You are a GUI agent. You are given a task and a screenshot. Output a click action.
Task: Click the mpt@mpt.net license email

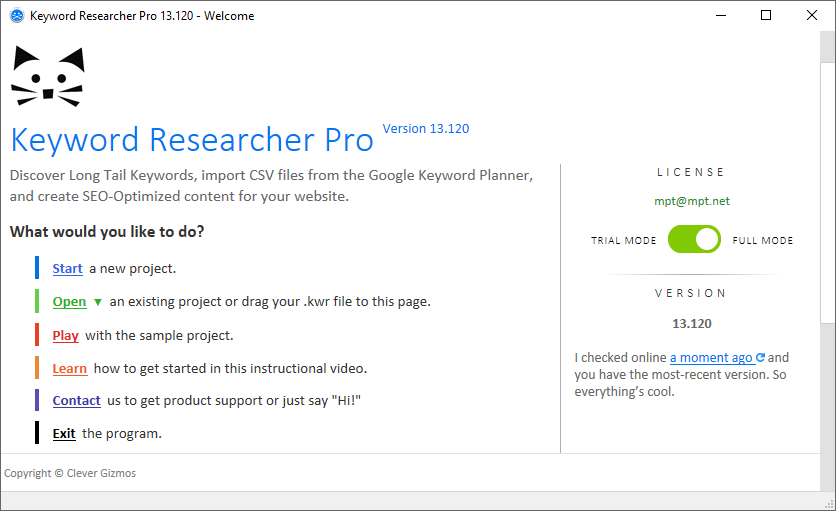(x=691, y=201)
